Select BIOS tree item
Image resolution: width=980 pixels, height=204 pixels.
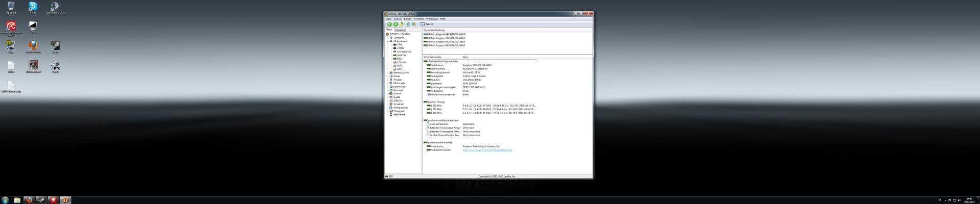click(x=399, y=66)
